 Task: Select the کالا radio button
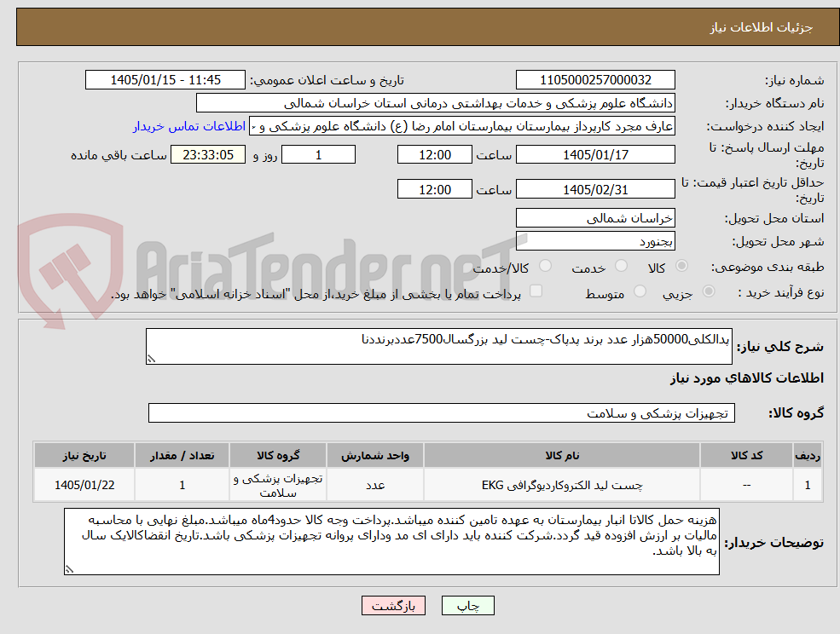click(681, 266)
